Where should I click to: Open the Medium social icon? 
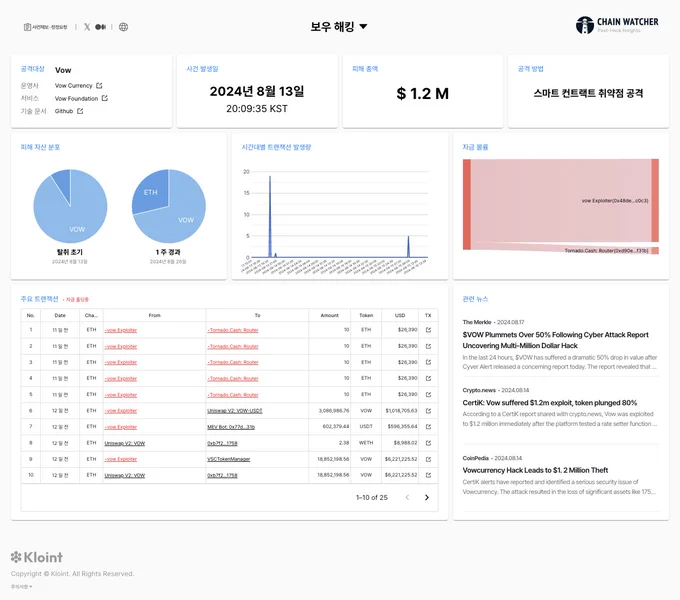pyautogui.click(x=101, y=27)
